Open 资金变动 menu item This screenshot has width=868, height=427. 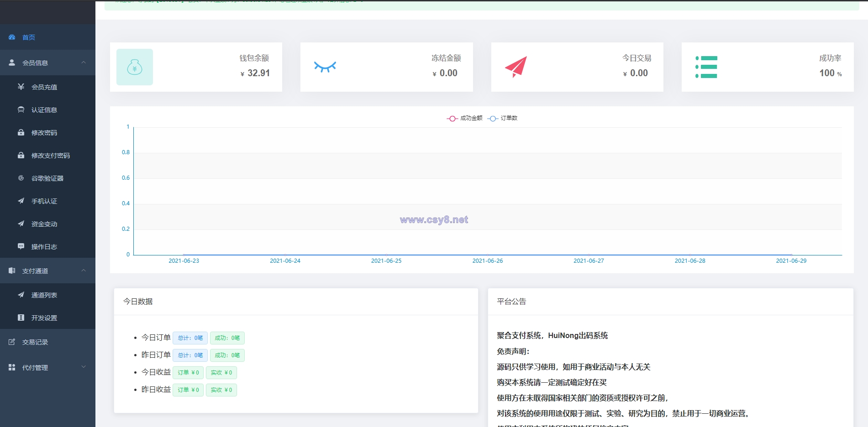click(x=47, y=224)
